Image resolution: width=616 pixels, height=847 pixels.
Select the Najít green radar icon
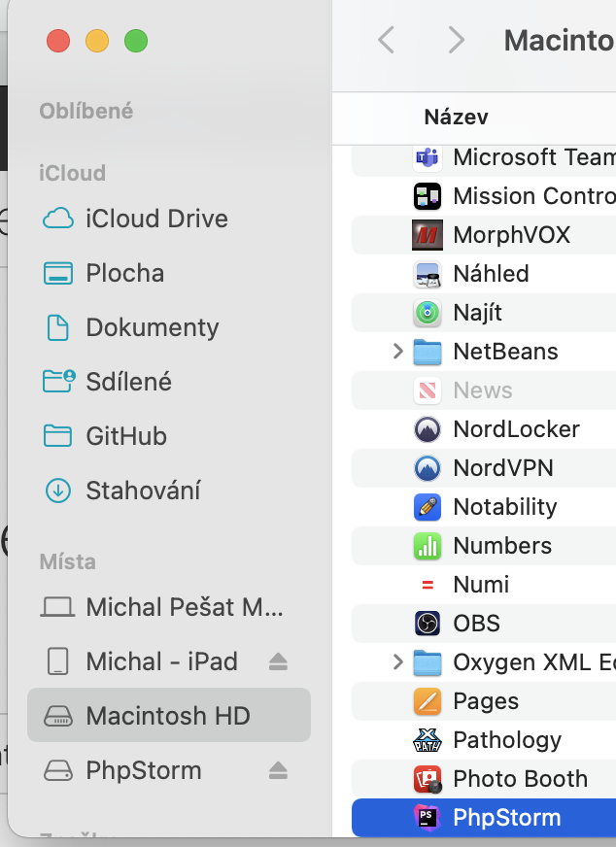coord(428,313)
